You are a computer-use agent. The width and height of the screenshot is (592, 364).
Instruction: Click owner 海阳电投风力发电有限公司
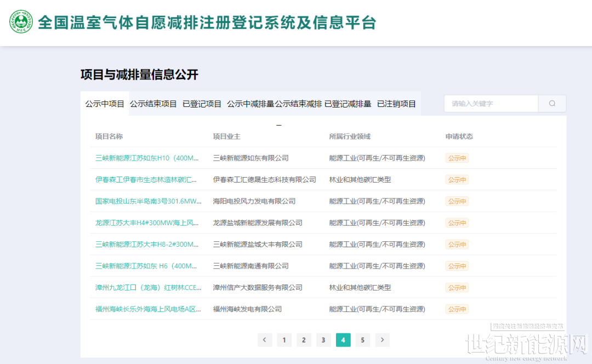click(x=254, y=201)
